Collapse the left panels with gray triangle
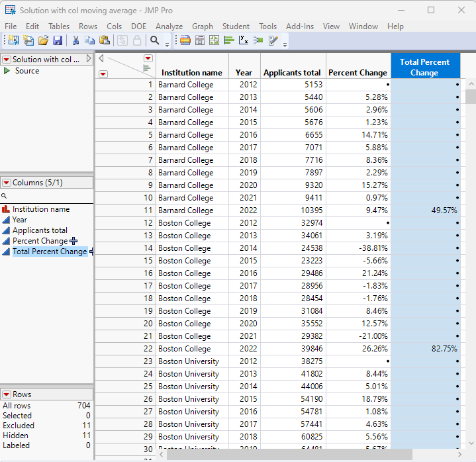 [x=101, y=58]
